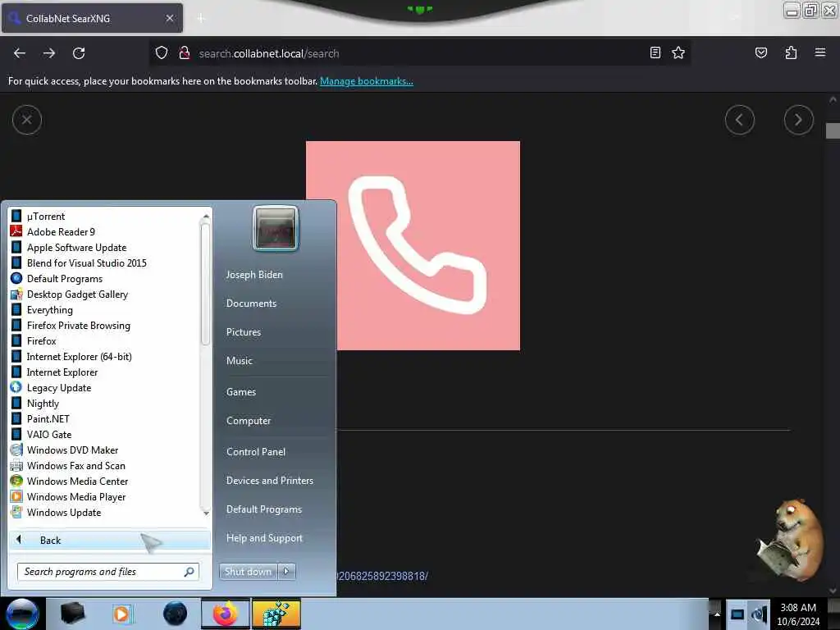Open Firefox from the taskbar
The image size is (840, 630).
[x=225, y=614]
